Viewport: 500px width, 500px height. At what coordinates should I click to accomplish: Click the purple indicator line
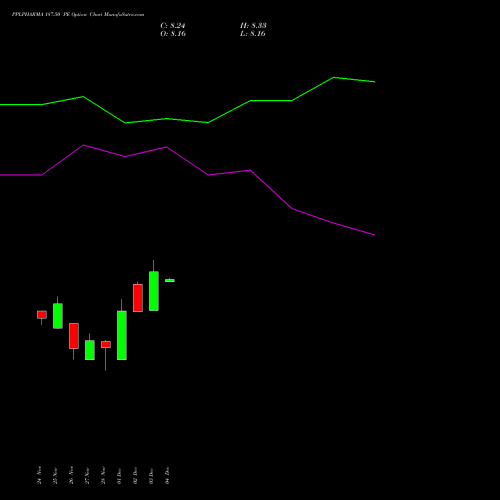click(187, 160)
